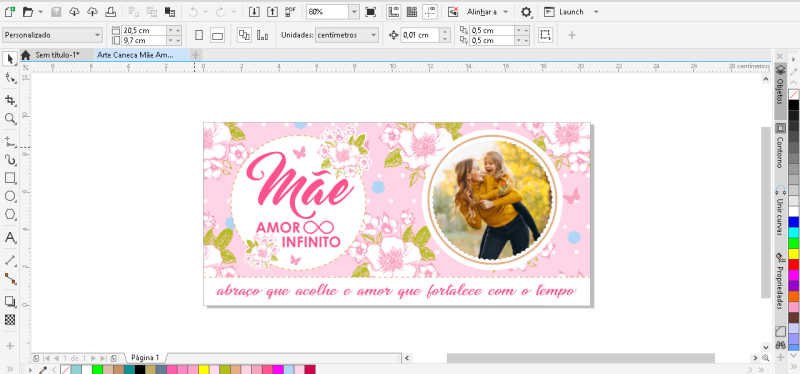Screen dimensions: 800x374
Task: Select the Text tool
Action: (10, 238)
